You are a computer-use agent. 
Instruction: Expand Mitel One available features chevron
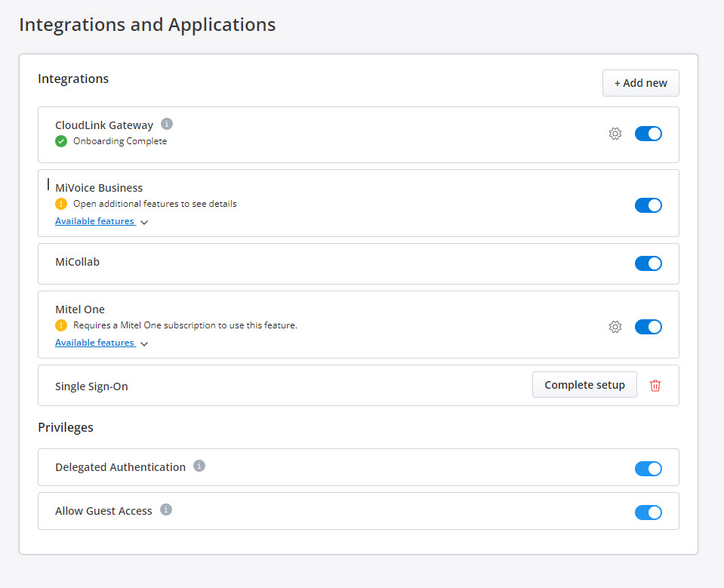coord(144,344)
